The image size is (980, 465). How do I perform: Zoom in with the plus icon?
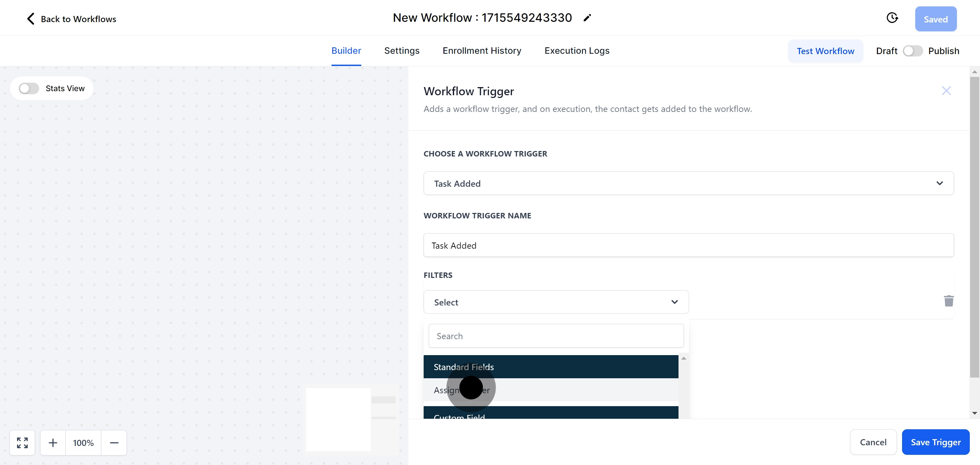pyautogui.click(x=53, y=443)
